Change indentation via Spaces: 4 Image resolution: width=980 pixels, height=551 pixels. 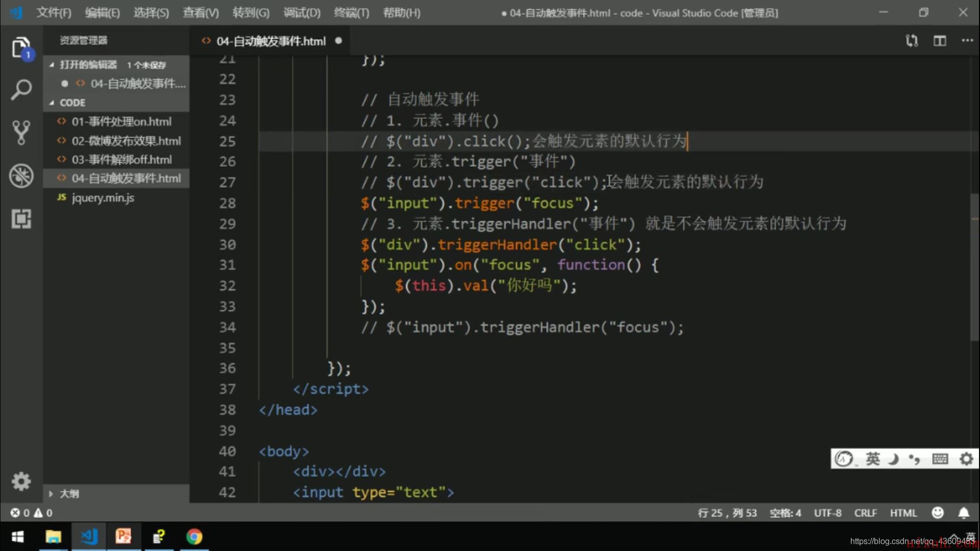click(785, 513)
